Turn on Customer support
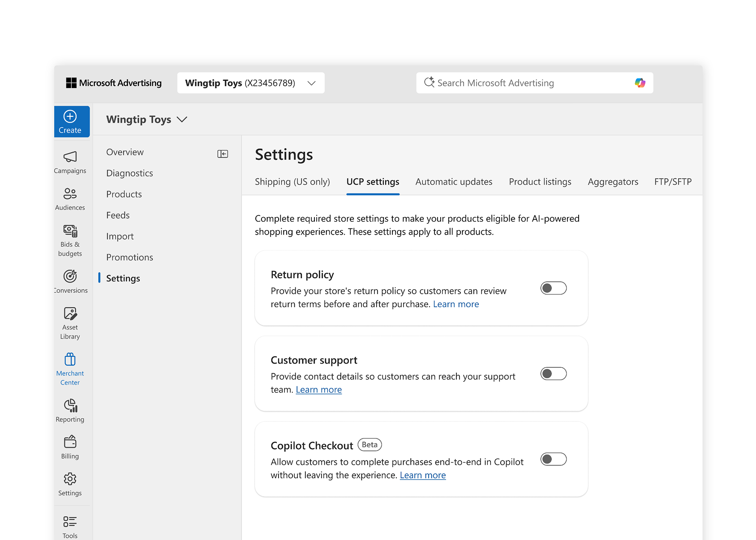756x540 pixels. pos(554,373)
